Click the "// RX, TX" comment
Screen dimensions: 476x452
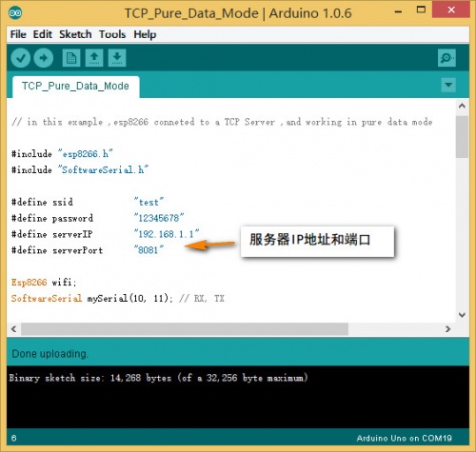202,299
